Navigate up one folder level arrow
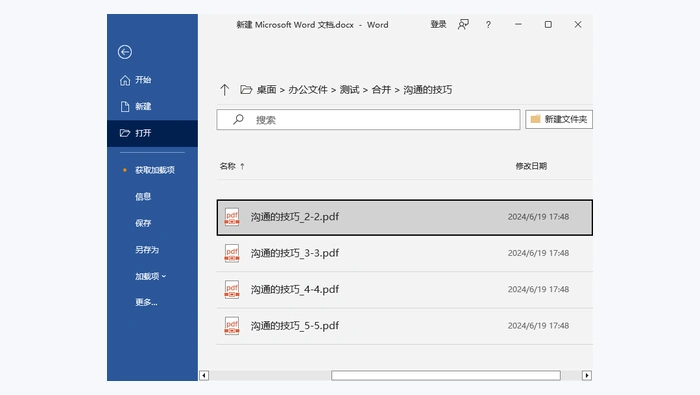The height and width of the screenshot is (395, 700). coord(225,90)
